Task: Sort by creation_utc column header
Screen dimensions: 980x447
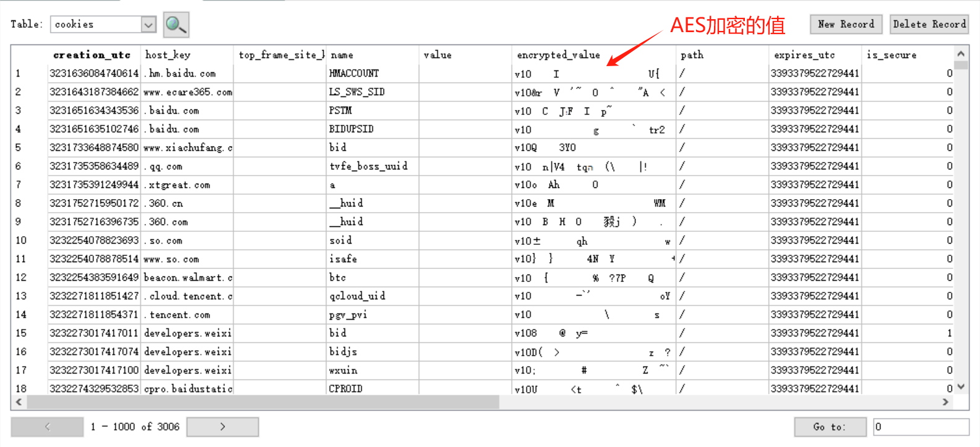Action: pyautogui.click(x=92, y=55)
